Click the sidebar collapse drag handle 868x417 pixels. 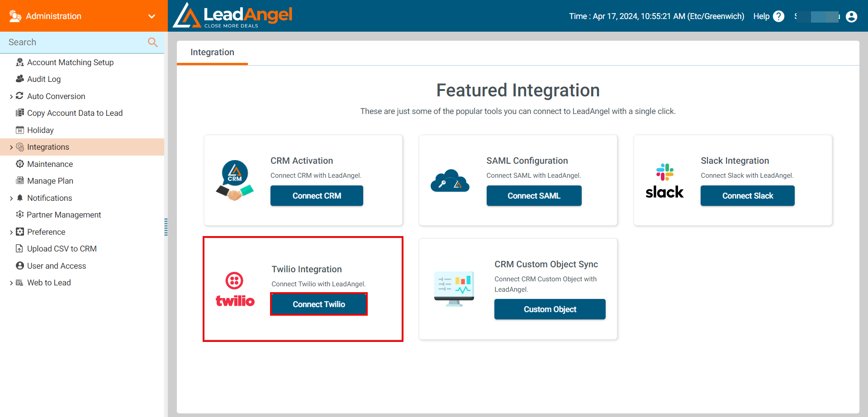point(166,227)
